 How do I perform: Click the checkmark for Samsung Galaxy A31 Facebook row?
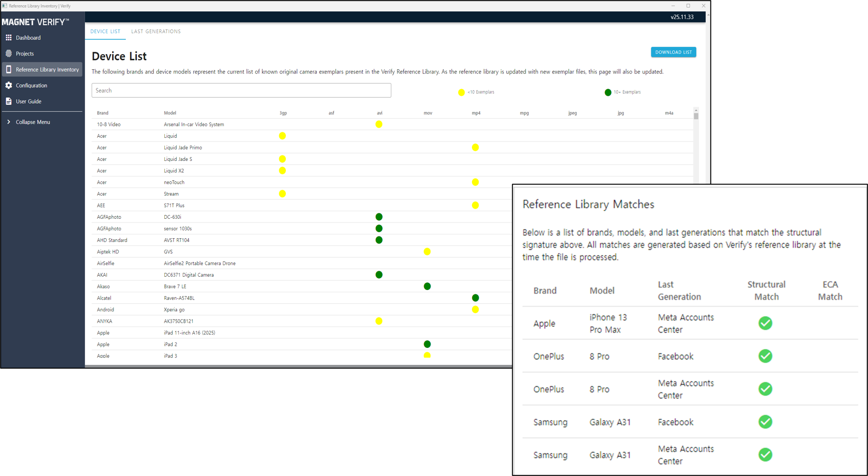click(765, 422)
